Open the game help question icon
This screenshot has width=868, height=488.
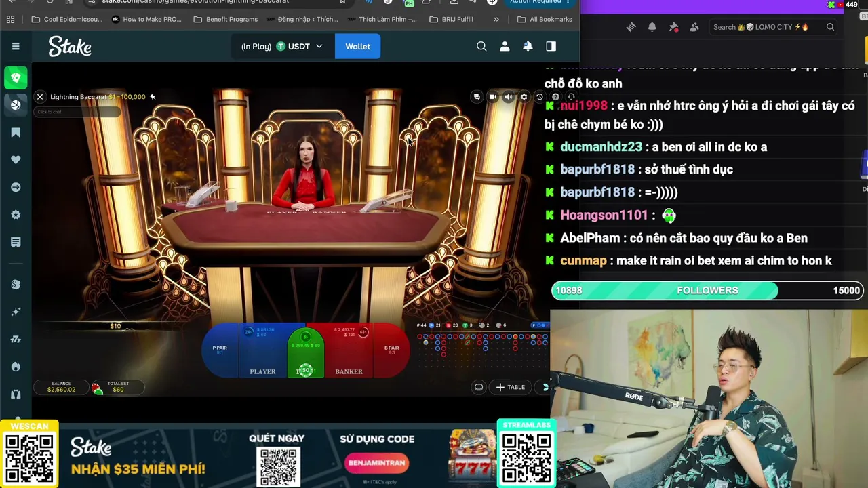pos(555,97)
